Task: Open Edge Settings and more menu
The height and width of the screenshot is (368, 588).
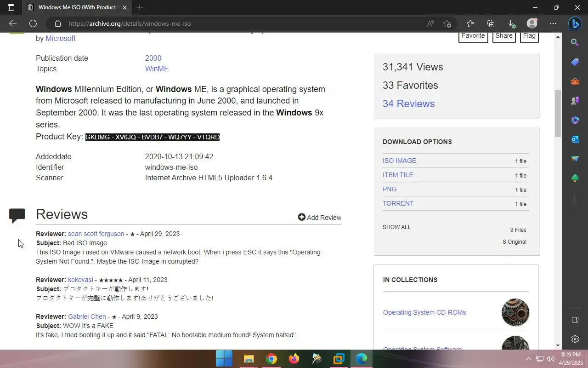Action: (553, 23)
